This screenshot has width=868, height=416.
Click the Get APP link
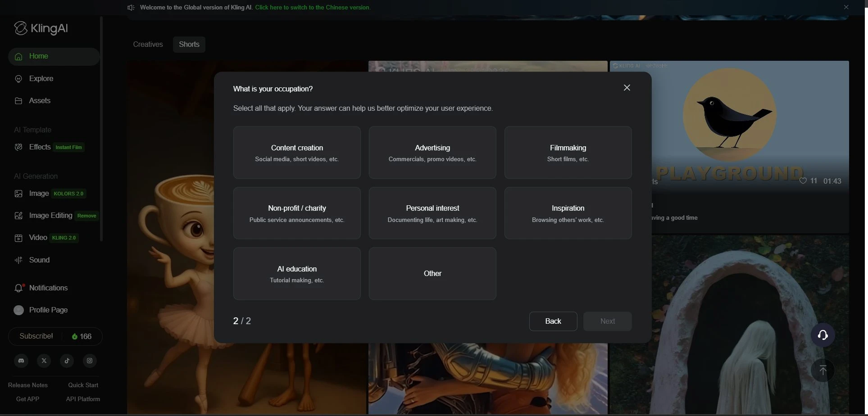click(x=27, y=399)
